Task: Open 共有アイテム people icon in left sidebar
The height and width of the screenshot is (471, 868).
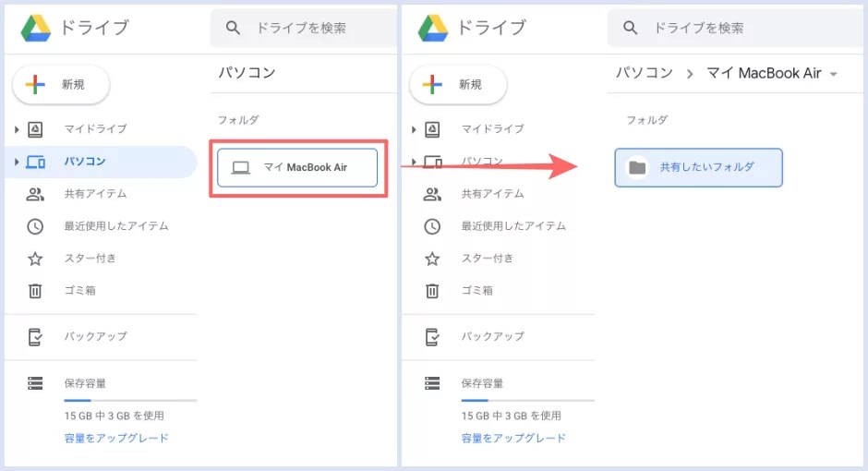Action: [35, 194]
